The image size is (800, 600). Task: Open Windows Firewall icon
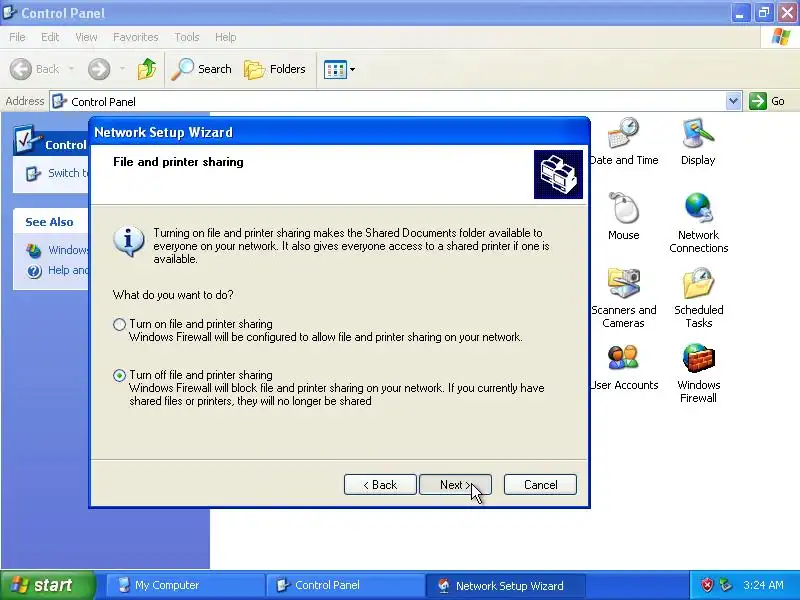coord(698,373)
